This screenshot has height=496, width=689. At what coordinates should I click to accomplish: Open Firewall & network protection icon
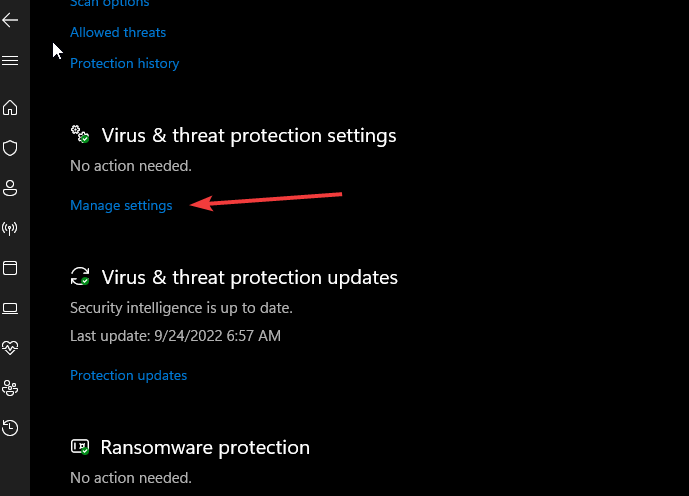pos(10,228)
